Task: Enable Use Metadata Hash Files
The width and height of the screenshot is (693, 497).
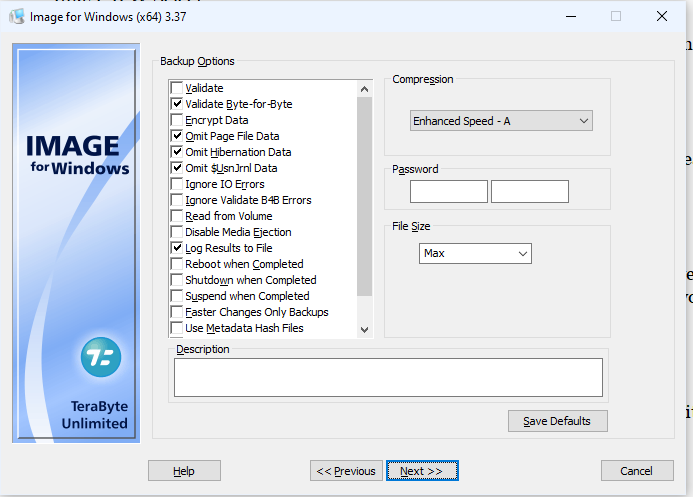Action: [177, 328]
